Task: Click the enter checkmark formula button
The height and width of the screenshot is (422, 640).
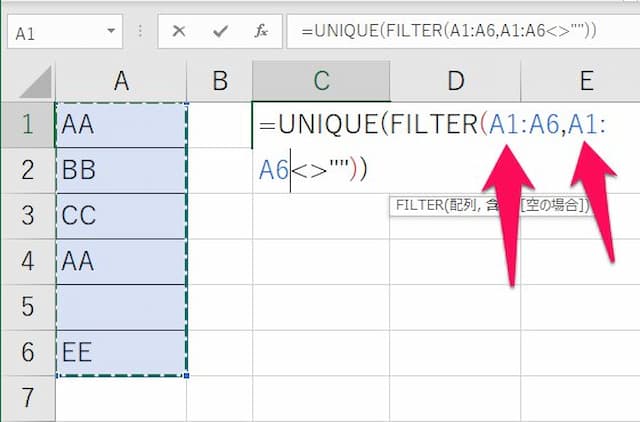Action: [220, 31]
